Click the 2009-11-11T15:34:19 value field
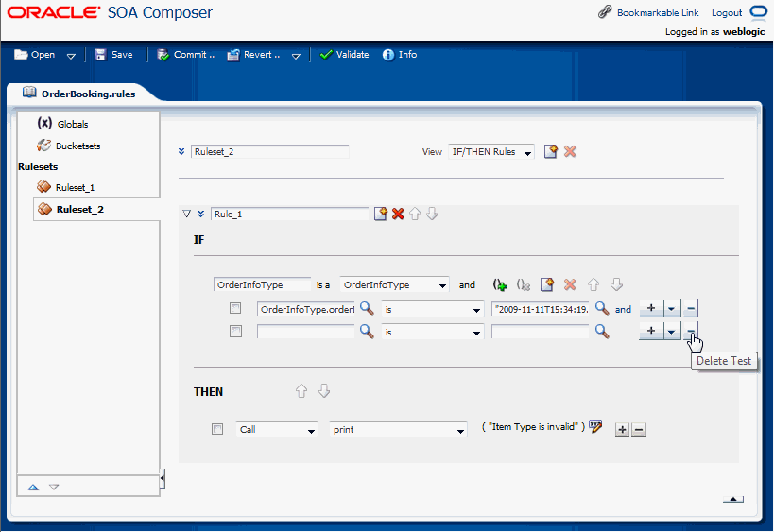 (x=540, y=309)
